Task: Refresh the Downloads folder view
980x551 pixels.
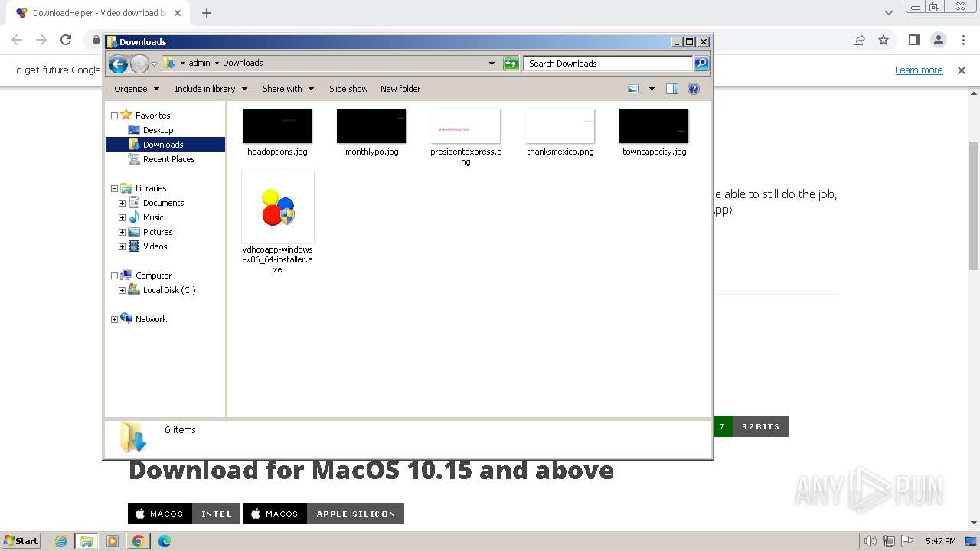Action: point(511,64)
